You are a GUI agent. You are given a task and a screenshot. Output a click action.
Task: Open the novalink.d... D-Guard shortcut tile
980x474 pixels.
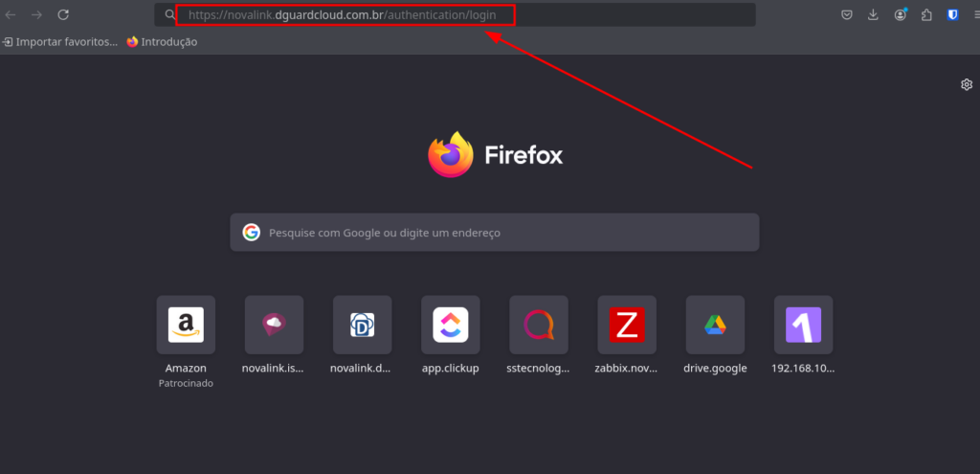coord(362,326)
